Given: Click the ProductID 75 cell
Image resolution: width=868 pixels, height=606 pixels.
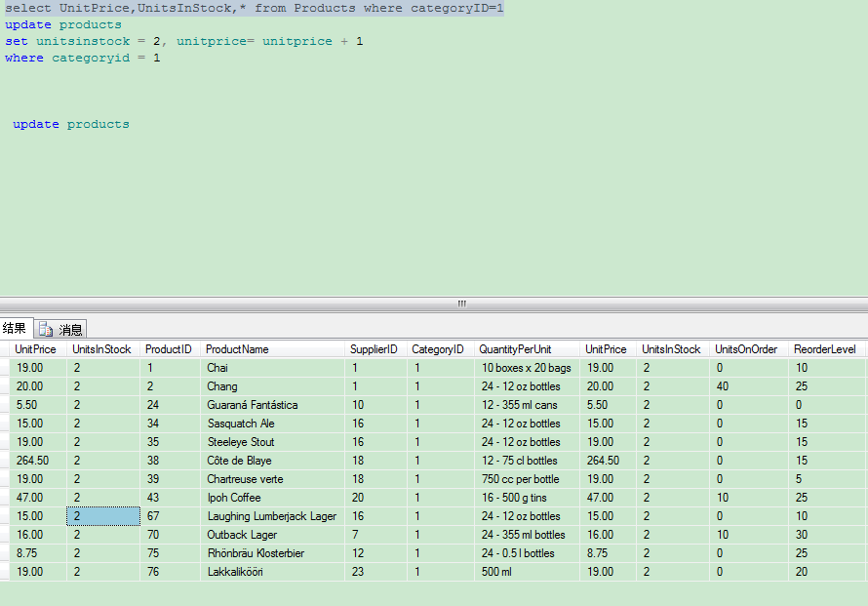Looking at the screenshot, I should 170,553.
